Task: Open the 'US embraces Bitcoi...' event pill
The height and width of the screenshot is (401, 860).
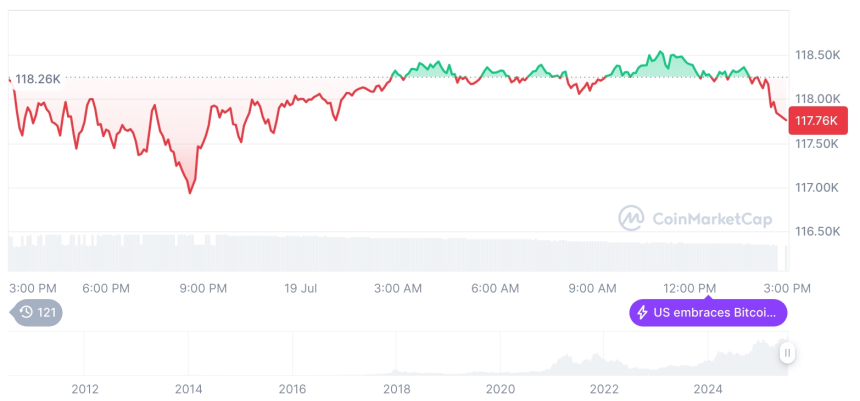Action: 708,313
